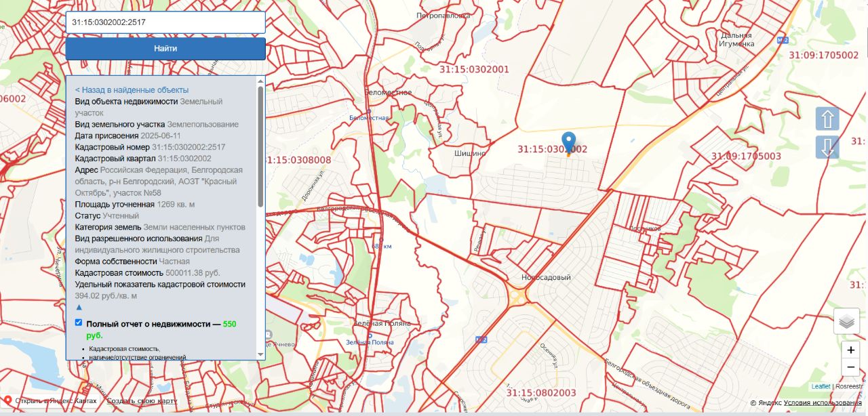
Task: Click the Площадь уточненная 1269 кв. м row
Action: point(135,204)
